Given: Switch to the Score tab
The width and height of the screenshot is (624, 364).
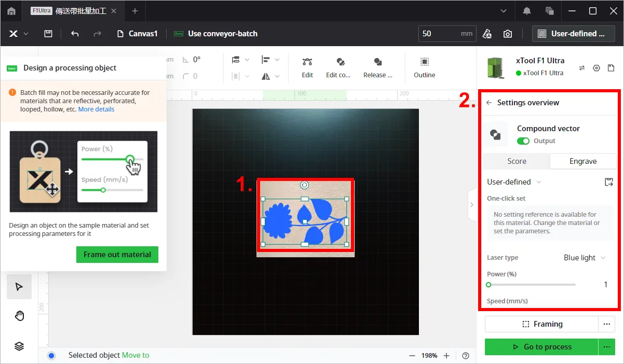Looking at the screenshot, I should pyautogui.click(x=517, y=161).
